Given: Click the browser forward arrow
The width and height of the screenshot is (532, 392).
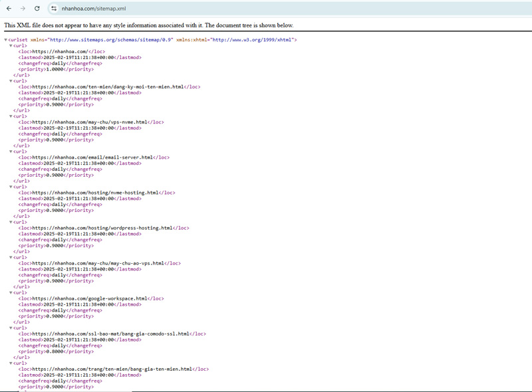Looking at the screenshot, I should pos(23,9).
